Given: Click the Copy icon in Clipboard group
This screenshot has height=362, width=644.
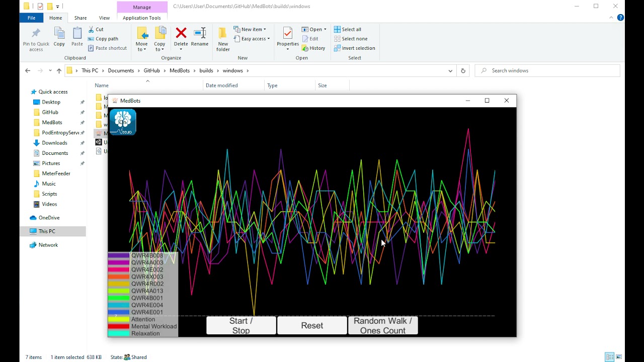Looking at the screenshot, I should point(59,34).
